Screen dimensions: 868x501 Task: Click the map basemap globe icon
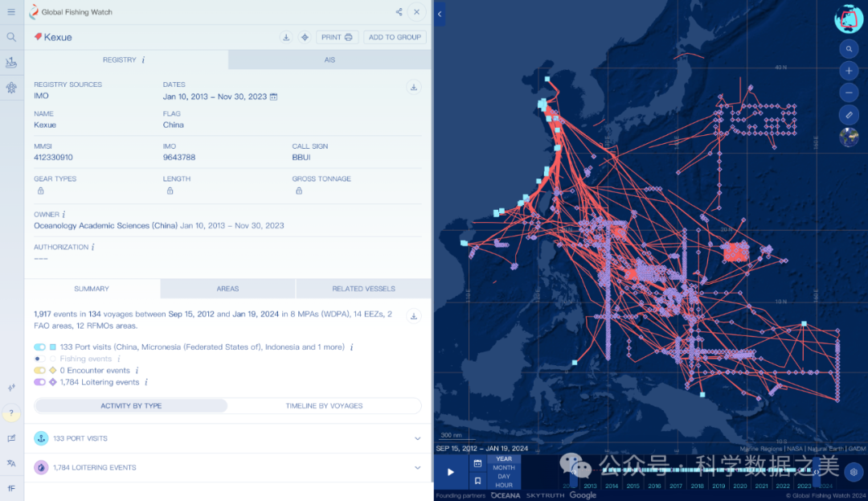pyautogui.click(x=849, y=138)
